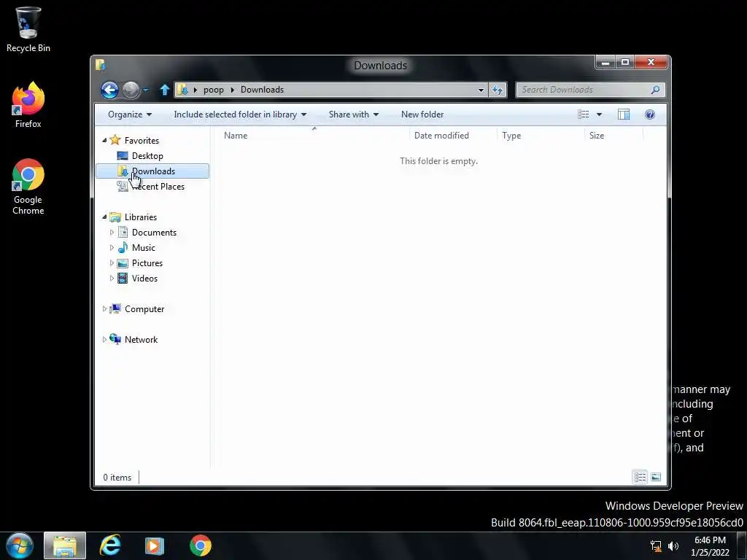The height and width of the screenshot is (560, 747).
Task: Select the poop breadcrumb in address bar
Action: pyautogui.click(x=214, y=90)
